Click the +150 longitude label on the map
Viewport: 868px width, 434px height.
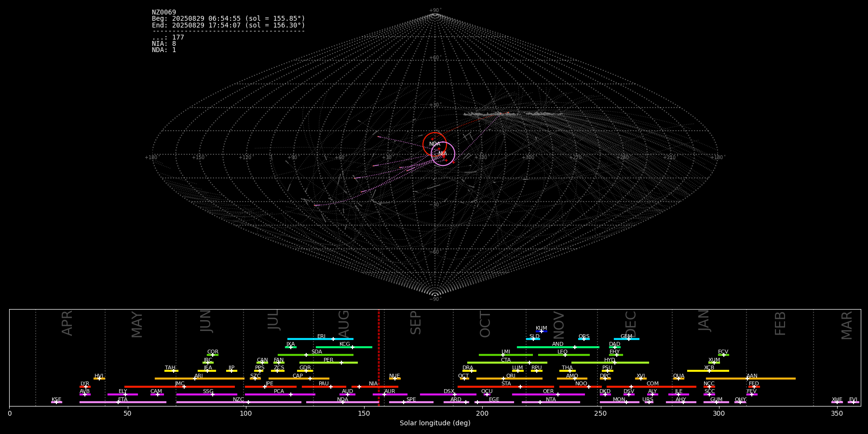198,158
